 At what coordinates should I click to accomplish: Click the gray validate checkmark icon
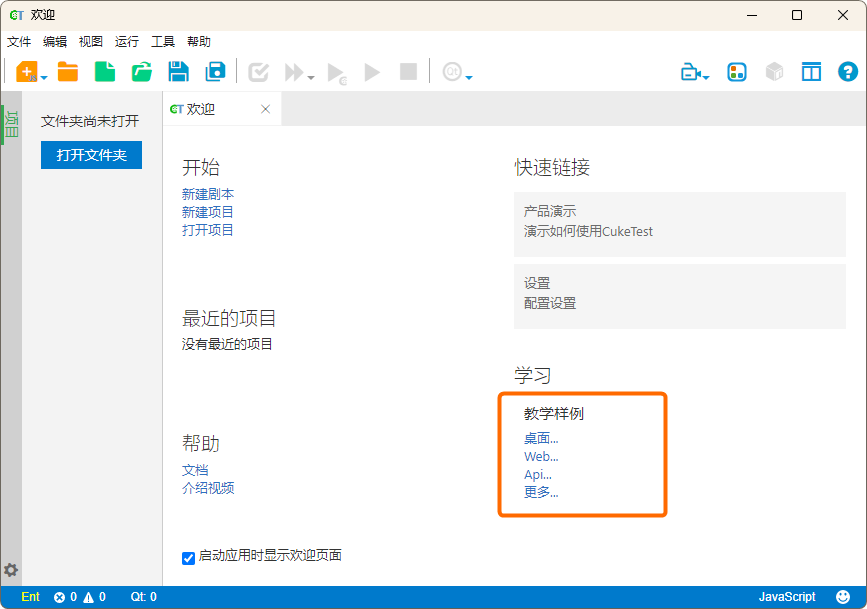(x=258, y=72)
